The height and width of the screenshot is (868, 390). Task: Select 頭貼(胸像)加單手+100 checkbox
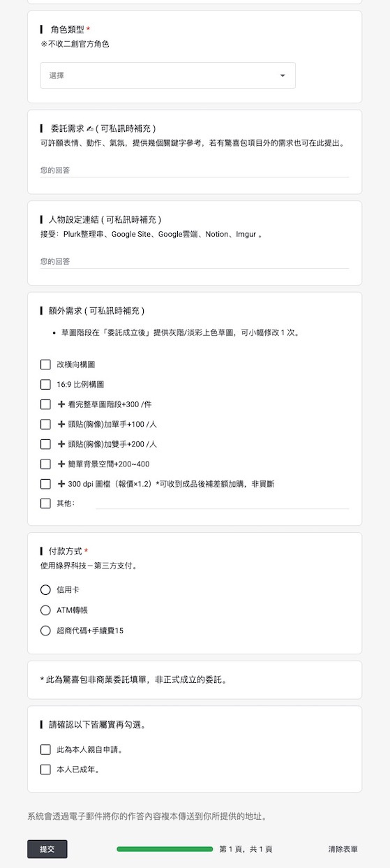[x=45, y=424]
